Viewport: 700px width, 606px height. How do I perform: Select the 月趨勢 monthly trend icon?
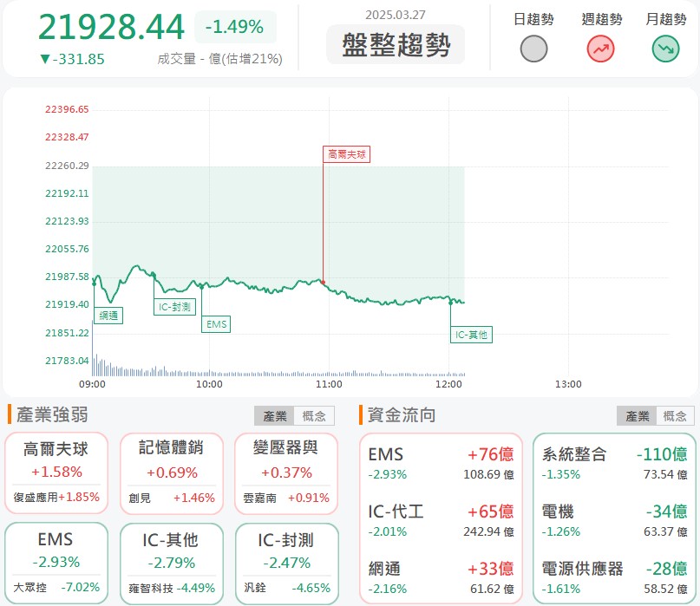(x=664, y=49)
